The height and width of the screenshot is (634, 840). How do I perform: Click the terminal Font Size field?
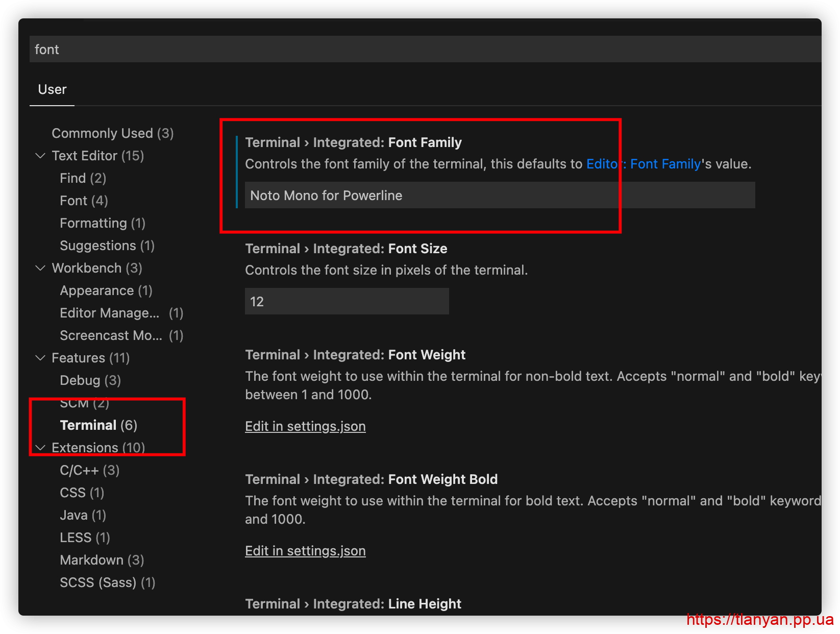tap(347, 302)
